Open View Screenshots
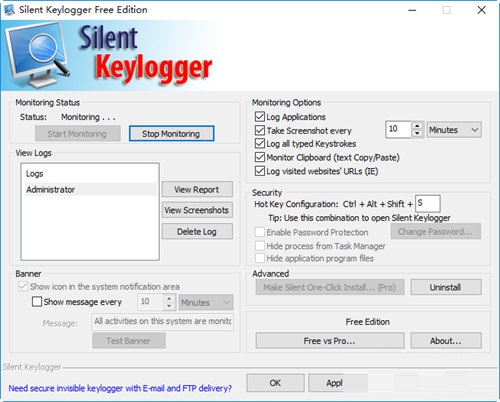 [x=197, y=210]
